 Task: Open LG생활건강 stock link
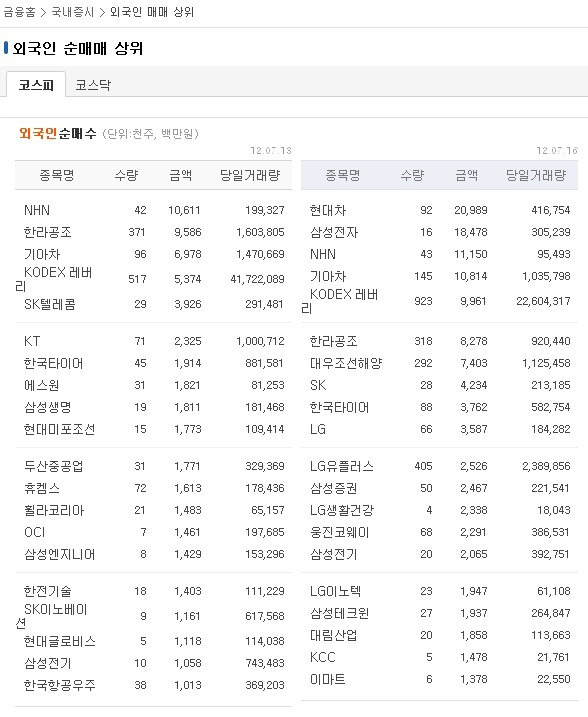coord(342,510)
